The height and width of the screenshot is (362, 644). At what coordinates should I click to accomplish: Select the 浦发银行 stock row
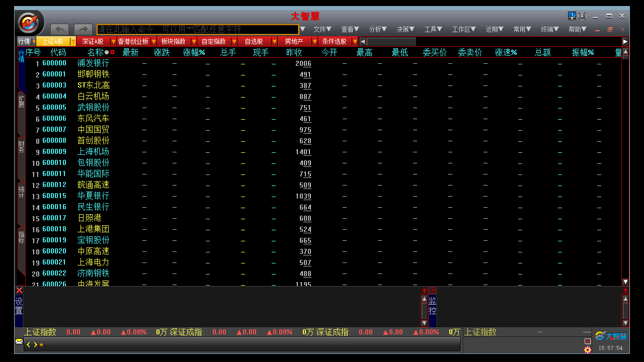click(324, 63)
